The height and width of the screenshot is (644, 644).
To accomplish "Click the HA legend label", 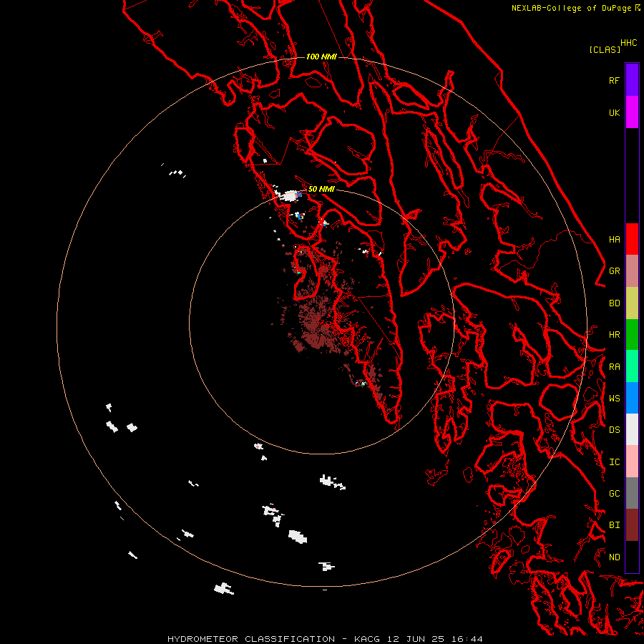I will [614, 239].
